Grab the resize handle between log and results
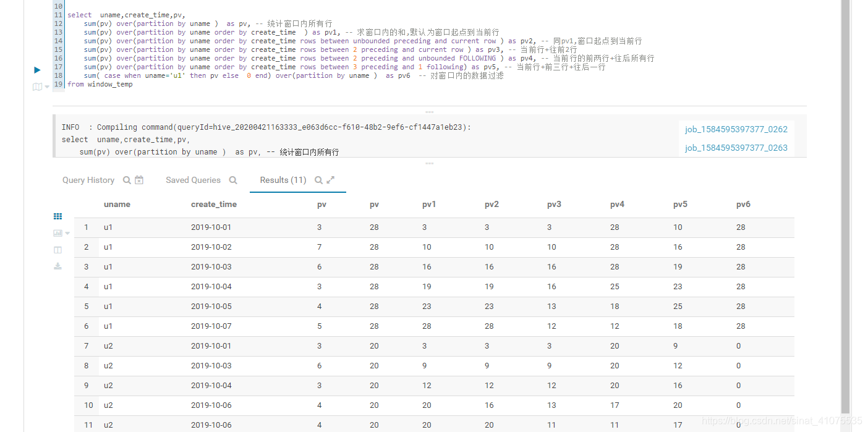Screen dimensions: 868x432 429,163
